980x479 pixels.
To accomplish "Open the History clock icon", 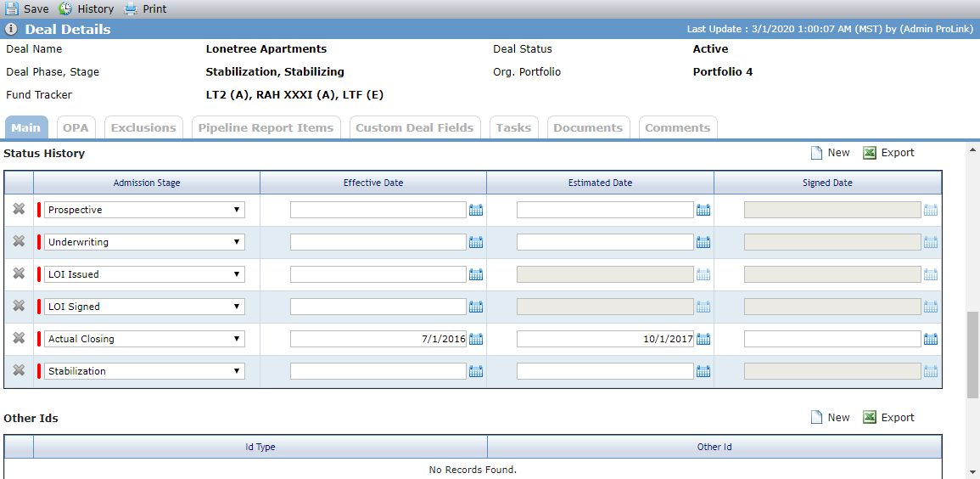I will point(65,8).
